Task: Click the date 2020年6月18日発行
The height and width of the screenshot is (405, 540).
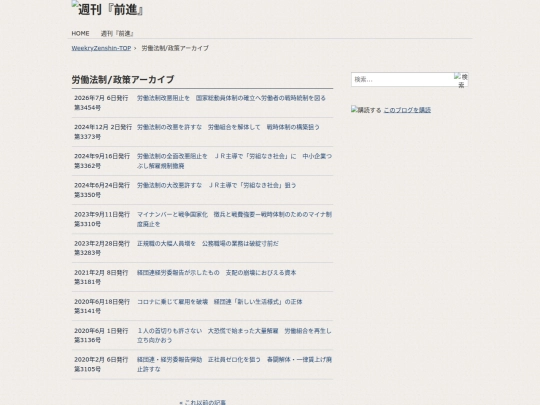Action: pos(102,302)
